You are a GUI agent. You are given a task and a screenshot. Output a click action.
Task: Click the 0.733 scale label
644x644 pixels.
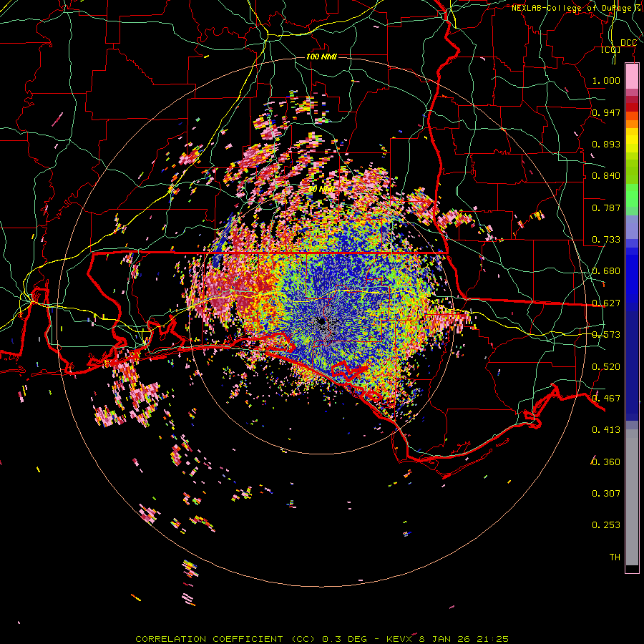pos(606,240)
